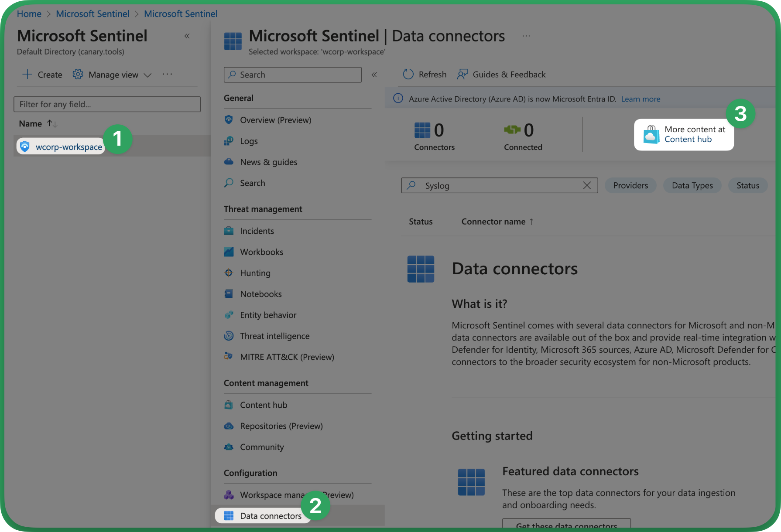Click the Create button

[42, 74]
